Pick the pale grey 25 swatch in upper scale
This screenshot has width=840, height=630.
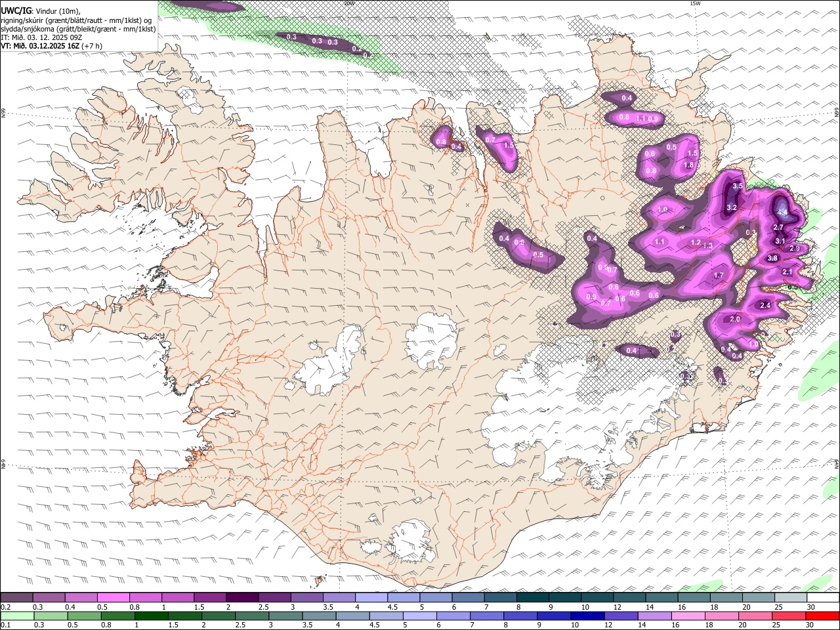tap(791, 597)
